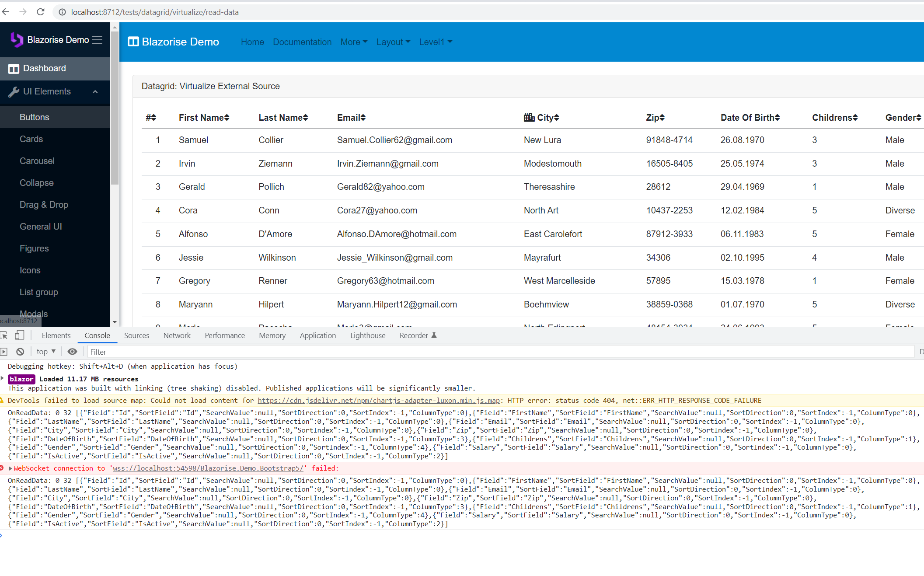The height and width of the screenshot is (576, 924).
Task: Toggle the console sidebar
Action: point(4,352)
